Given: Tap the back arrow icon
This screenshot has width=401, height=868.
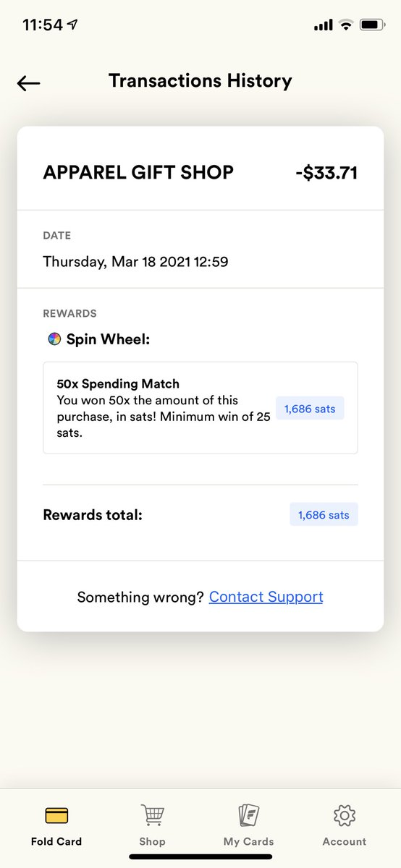Looking at the screenshot, I should click(x=28, y=83).
